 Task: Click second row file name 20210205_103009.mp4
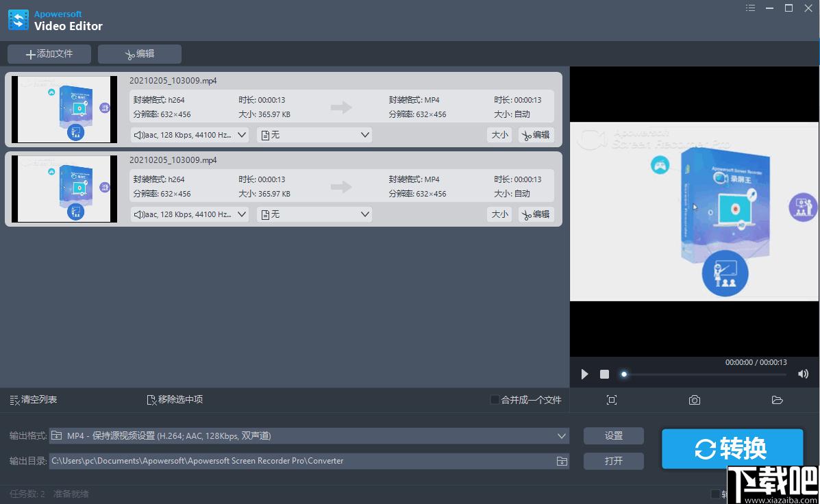pyautogui.click(x=173, y=160)
